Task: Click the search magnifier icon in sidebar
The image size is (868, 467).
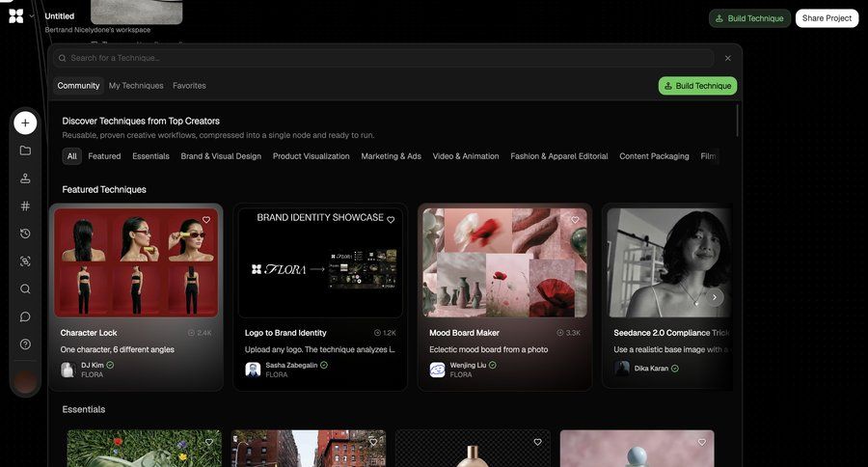Action: tap(25, 289)
